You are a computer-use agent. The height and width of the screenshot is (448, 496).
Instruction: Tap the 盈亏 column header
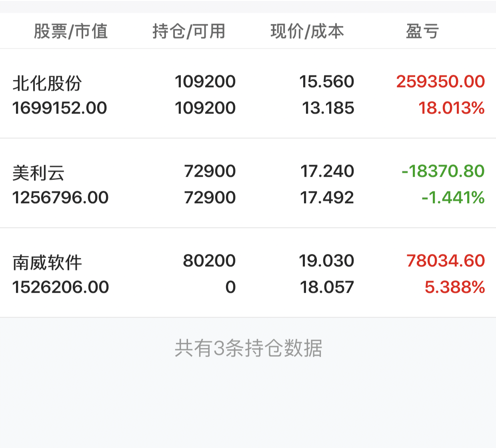pyautogui.click(x=422, y=31)
